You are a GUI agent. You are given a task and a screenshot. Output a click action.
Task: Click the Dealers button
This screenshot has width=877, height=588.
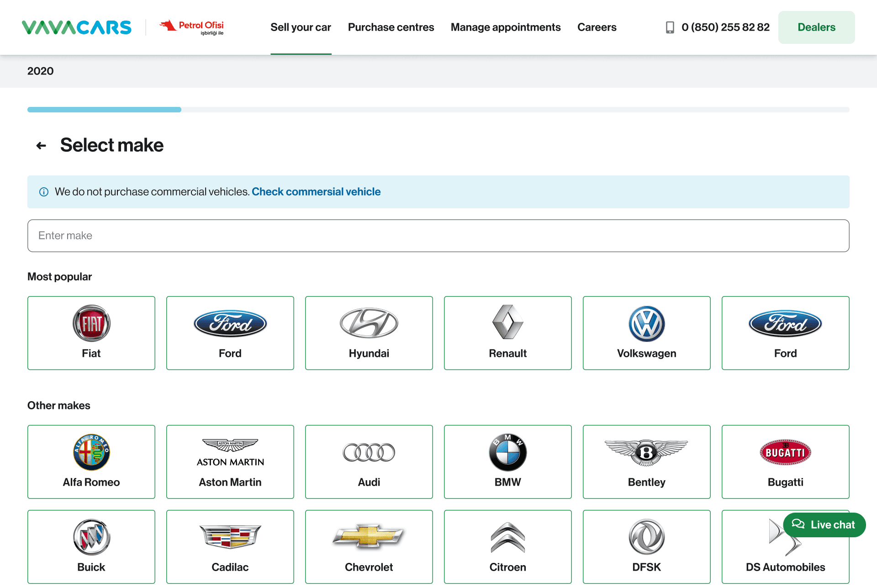[816, 27]
